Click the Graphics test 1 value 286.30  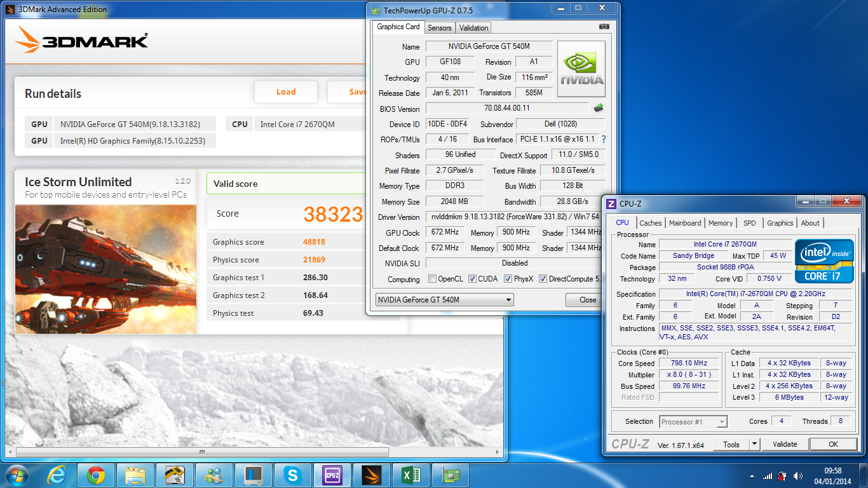pos(315,278)
